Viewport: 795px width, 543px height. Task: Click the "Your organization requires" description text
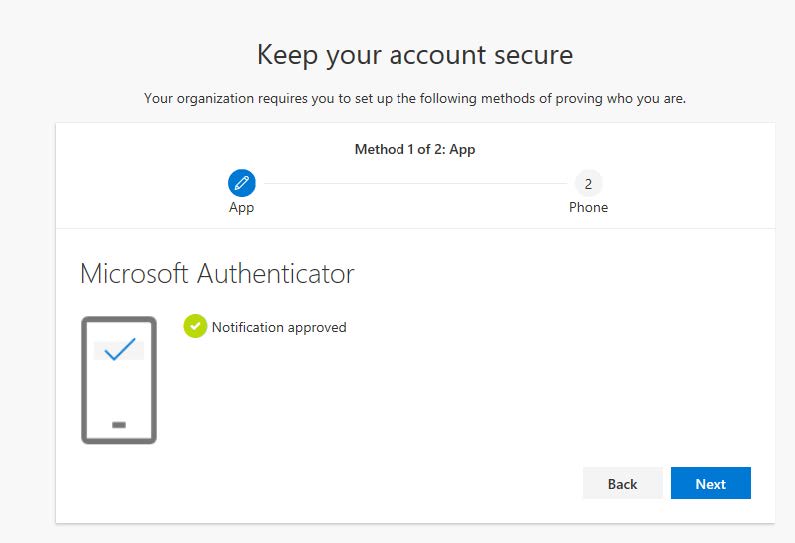(415, 98)
